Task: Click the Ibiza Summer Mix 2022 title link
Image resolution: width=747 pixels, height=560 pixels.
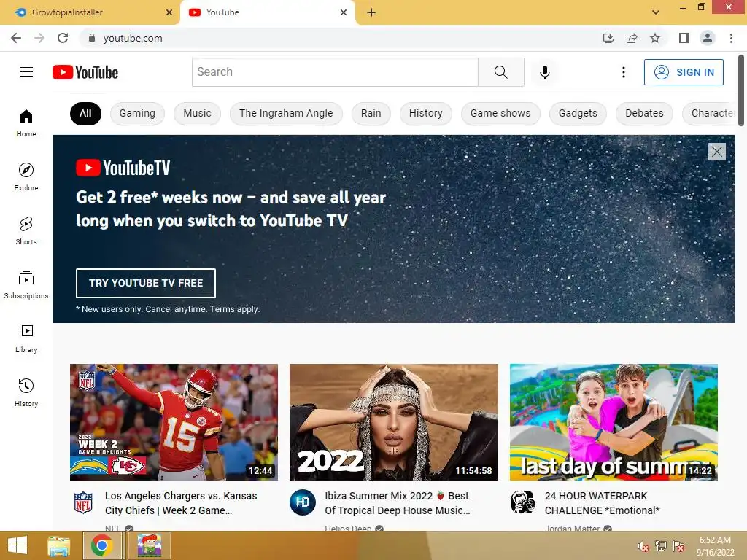Action: click(398, 503)
